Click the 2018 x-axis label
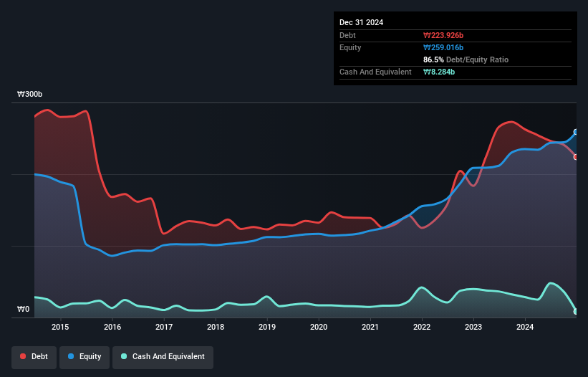The height and width of the screenshot is (377, 588). (216, 327)
